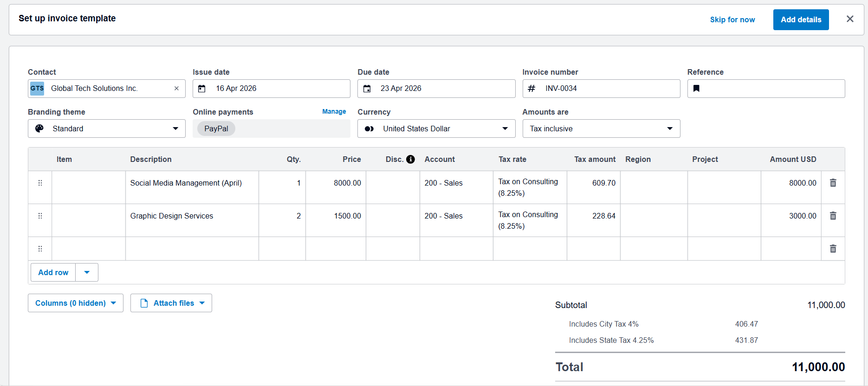Expand Add row options arrow
The width and height of the screenshot is (868, 386).
(x=87, y=272)
